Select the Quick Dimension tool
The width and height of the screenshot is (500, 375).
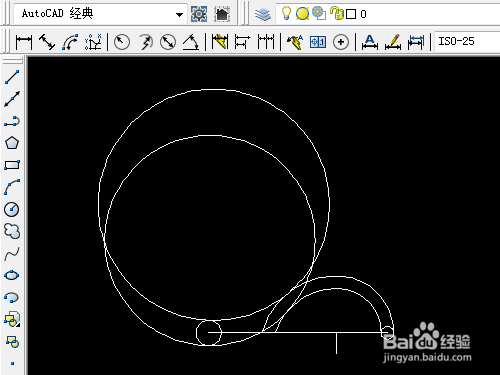pyautogui.click(x=220, y=42)
